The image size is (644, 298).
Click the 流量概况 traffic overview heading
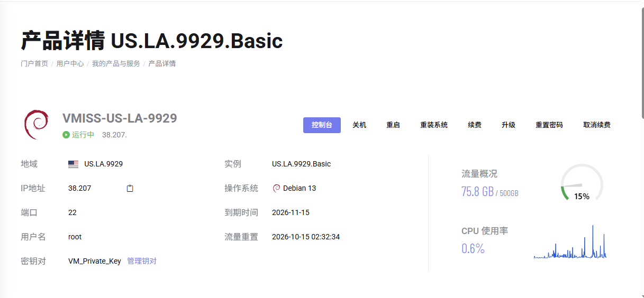coord(479,174)
